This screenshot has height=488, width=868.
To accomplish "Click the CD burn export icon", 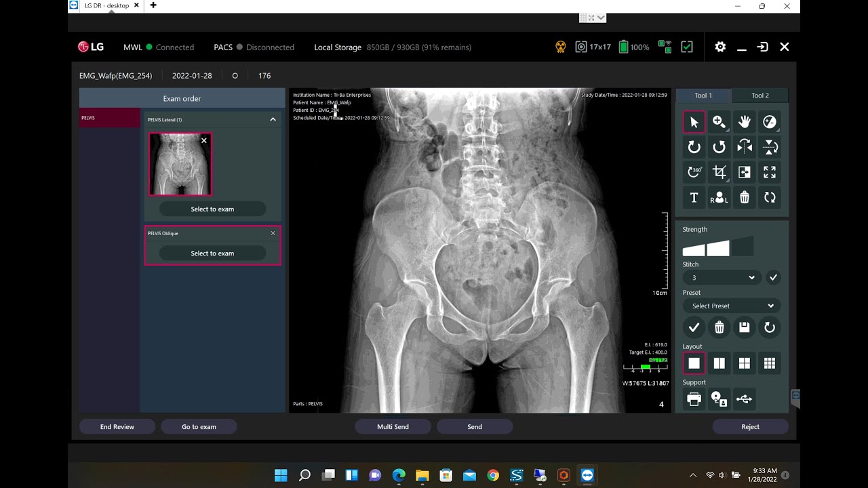I will pyautogui.click(x=719, y=399).
